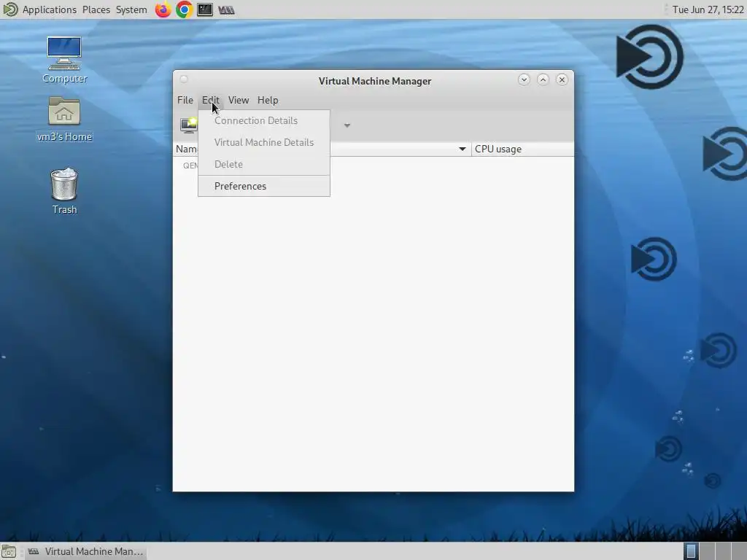Click the Virtual Machine Manager taskbar button

pyautogui.click(x=85, y=551)
